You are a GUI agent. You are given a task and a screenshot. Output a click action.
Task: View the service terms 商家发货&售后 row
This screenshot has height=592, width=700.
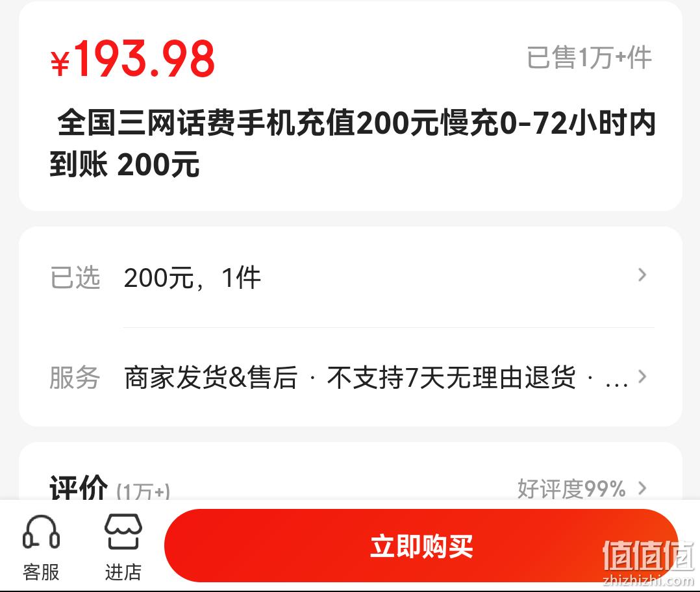point(351,377)
